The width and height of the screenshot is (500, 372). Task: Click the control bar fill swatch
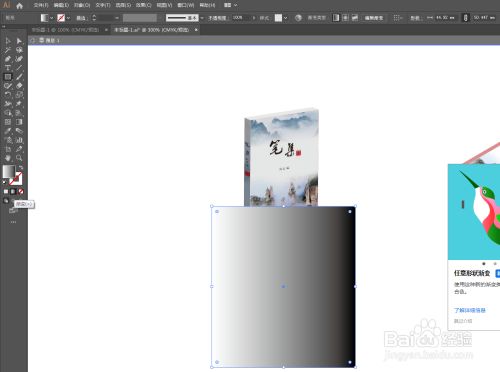pos(44,18)
